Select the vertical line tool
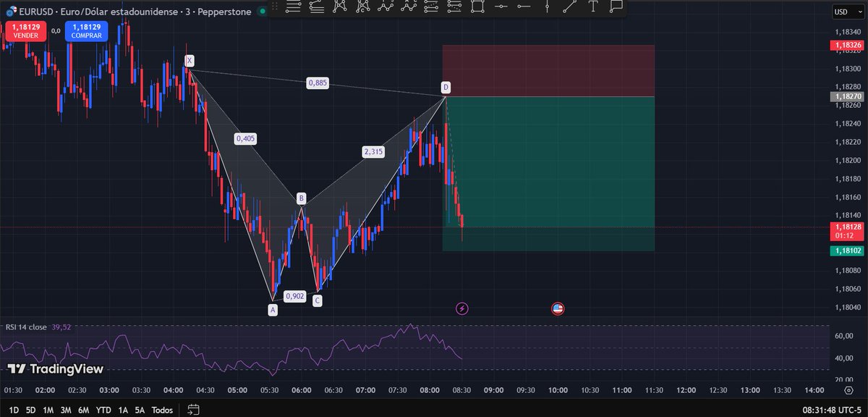 click(x=547, y=6)
